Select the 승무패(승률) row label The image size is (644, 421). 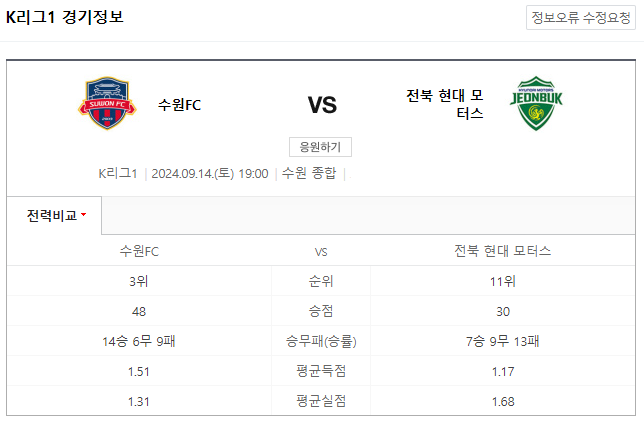[321, 341]
